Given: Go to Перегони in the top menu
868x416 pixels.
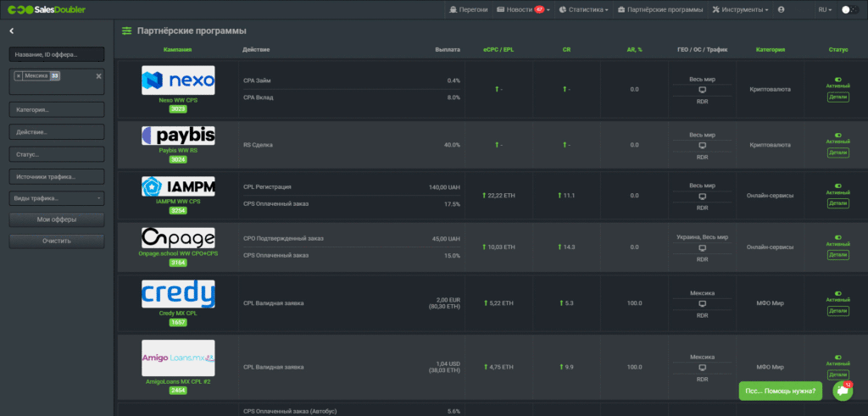Looking at the screenshot, I should [x=468, y=9].
